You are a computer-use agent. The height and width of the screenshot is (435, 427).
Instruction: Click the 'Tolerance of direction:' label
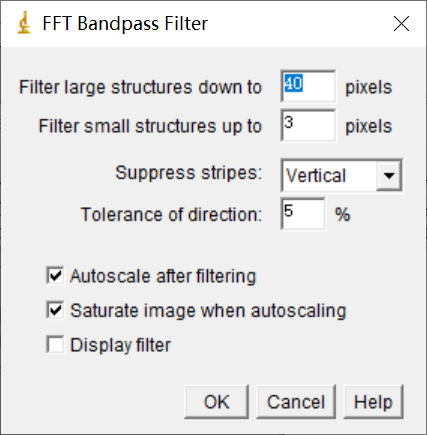pyautogui.click(x=171, y=214)
